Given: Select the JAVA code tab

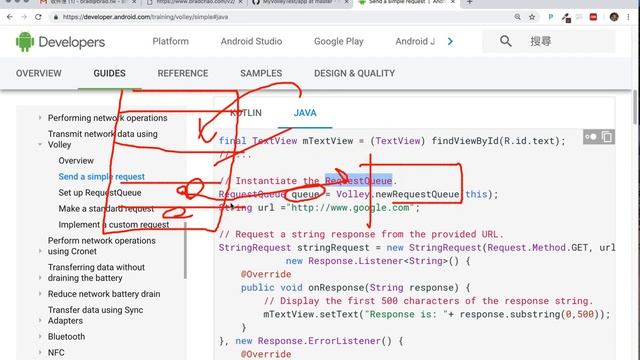Looking at the screenshot, I should point(305,113).
